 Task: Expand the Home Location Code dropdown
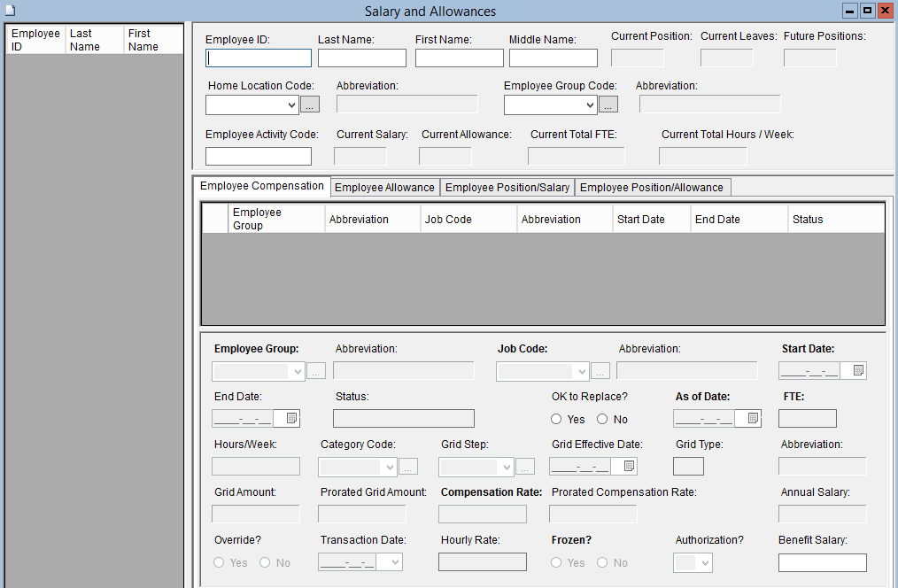292,104
